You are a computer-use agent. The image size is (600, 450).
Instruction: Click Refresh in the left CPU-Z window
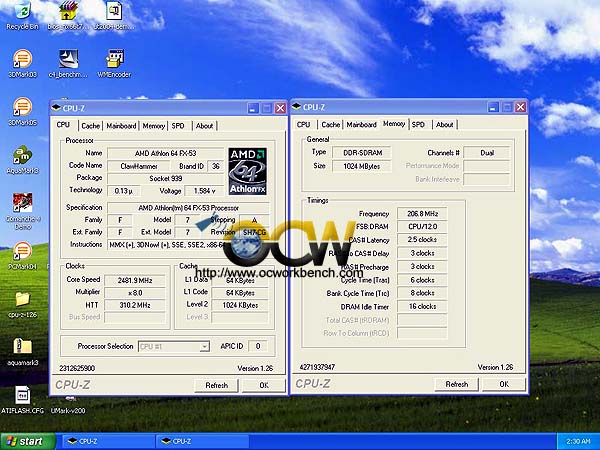tap(217, 385)
